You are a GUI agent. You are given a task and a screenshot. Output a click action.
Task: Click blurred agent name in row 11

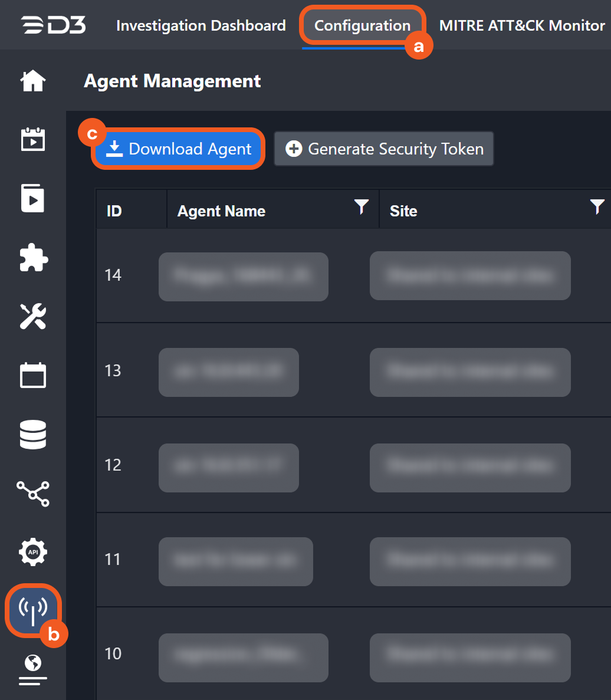[236, 561]
